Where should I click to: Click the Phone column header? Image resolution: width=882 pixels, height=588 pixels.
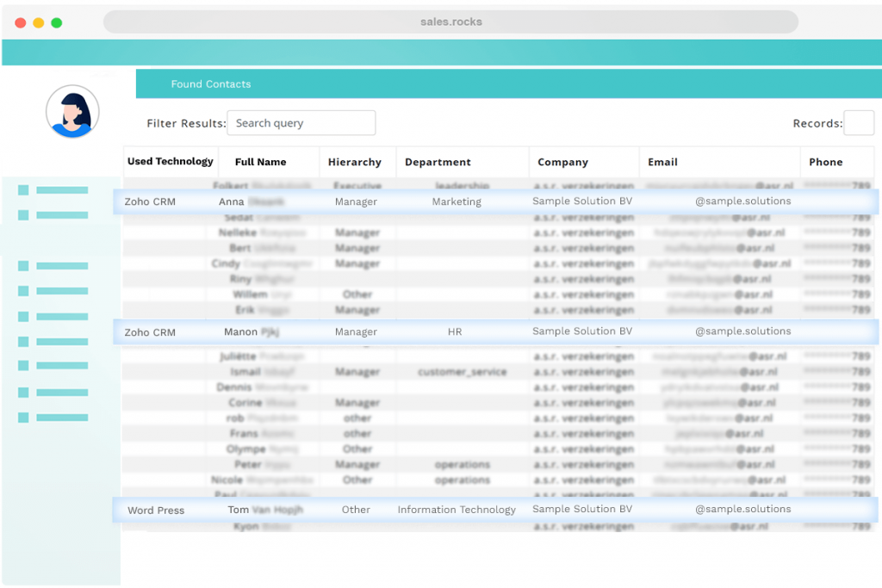click(825, 162)
